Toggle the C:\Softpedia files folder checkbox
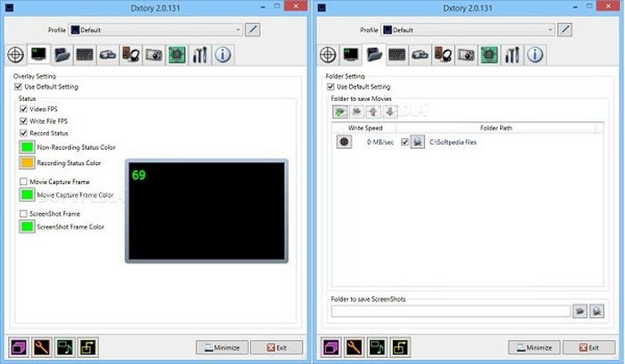625x364 pixels. (x=405, y=142)
